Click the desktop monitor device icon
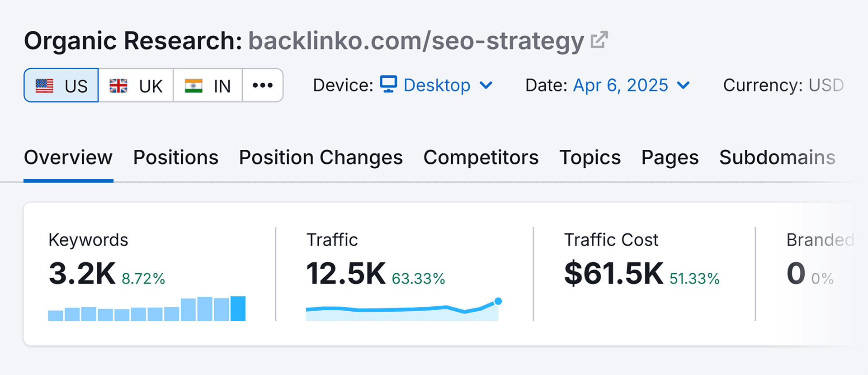The height and width of the screenshot is (375, 868). pos(388,85)
